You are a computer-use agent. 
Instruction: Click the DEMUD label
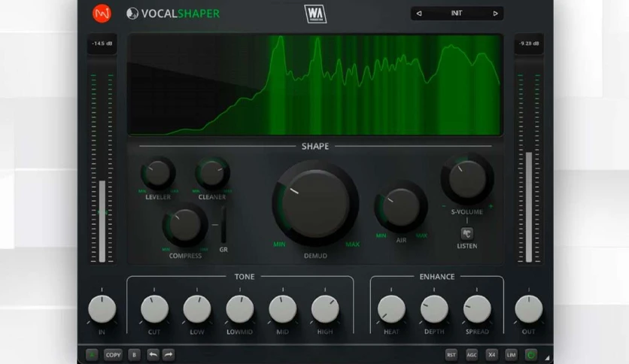[x=315, y=256]
